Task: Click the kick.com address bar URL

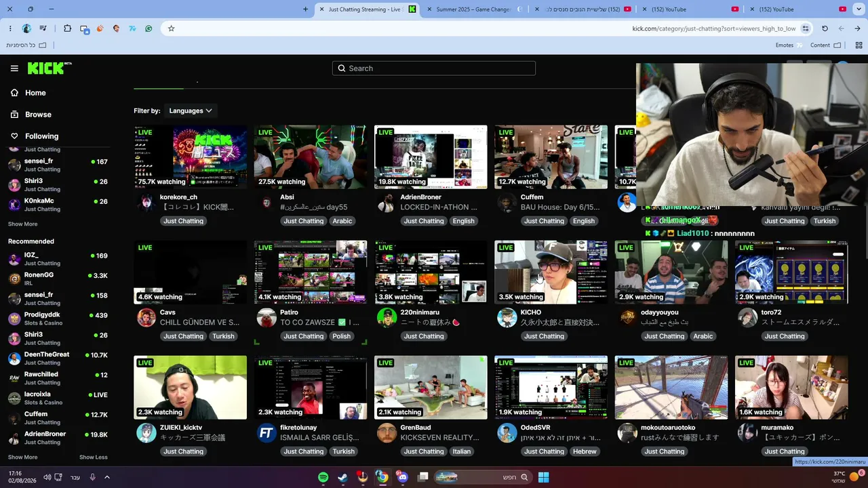Action: tap(713, 28)
